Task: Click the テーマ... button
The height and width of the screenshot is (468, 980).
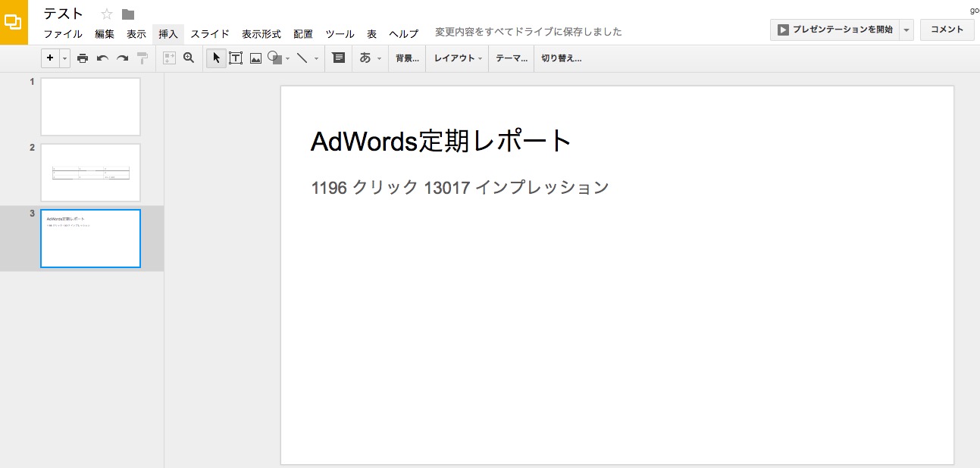Action: click(512, 58)
